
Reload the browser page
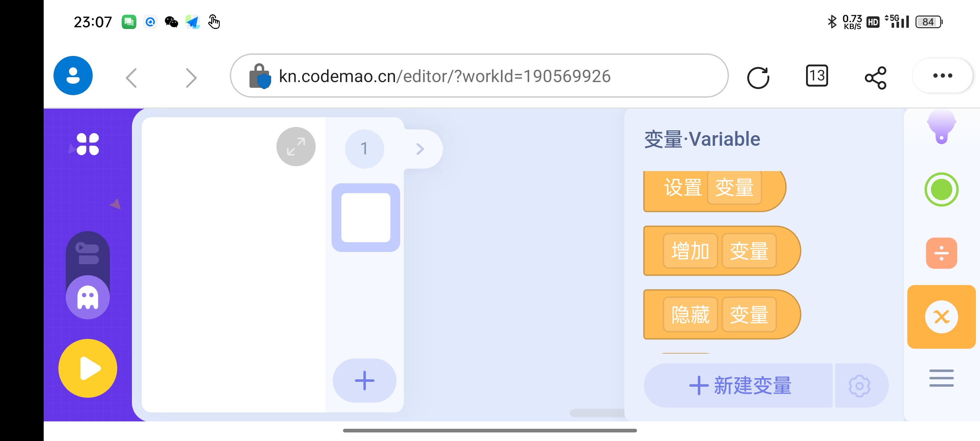pos(758,77)
